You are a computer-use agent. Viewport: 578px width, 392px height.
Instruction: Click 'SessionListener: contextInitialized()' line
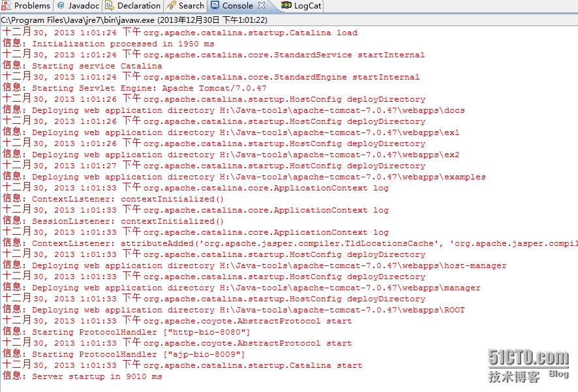[x=113, y=220]
